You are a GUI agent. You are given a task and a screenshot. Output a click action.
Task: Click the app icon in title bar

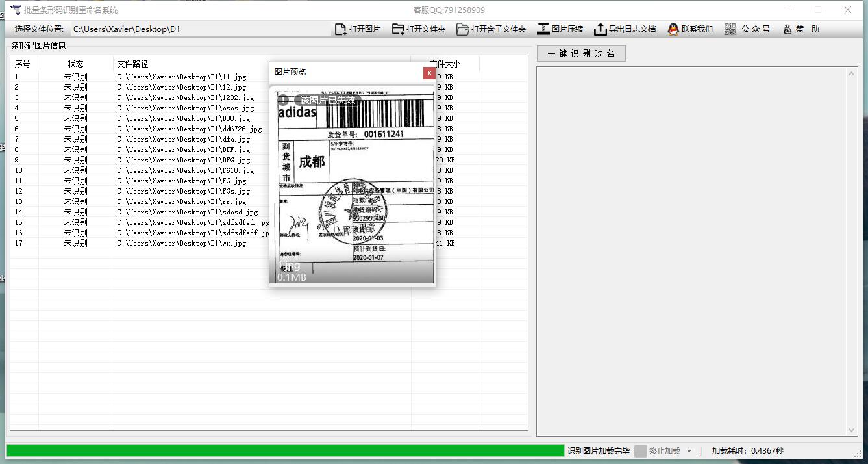[x=16, y=10]
